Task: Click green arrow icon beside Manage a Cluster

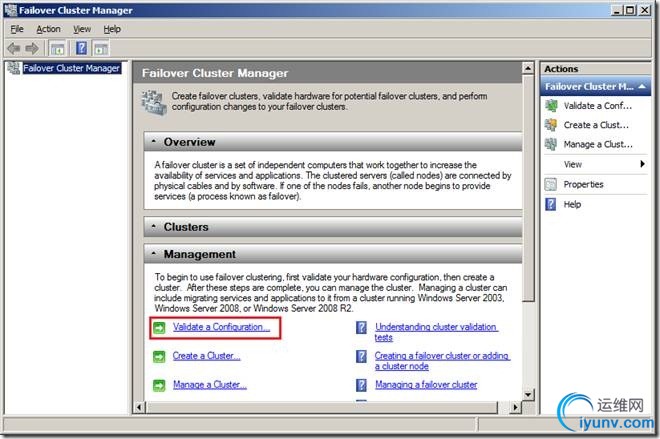Action: pyautogui.click(x=159, y=385)
